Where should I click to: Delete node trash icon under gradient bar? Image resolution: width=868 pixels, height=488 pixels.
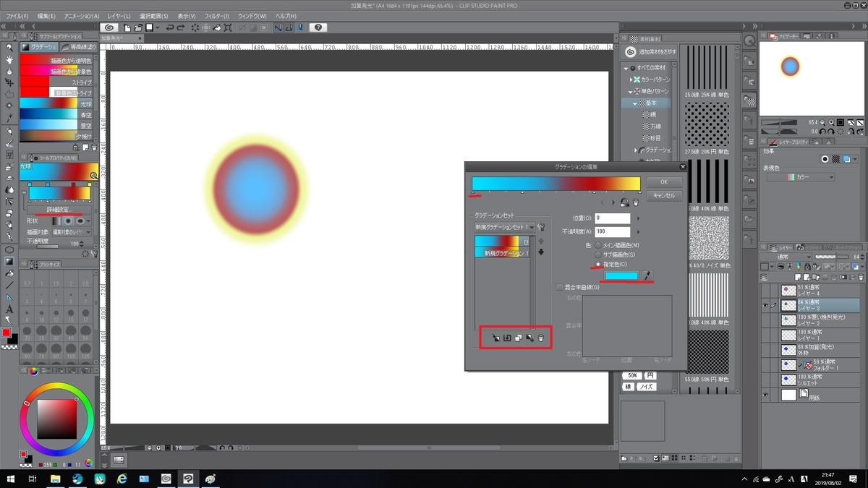click(x=636, y=203)
